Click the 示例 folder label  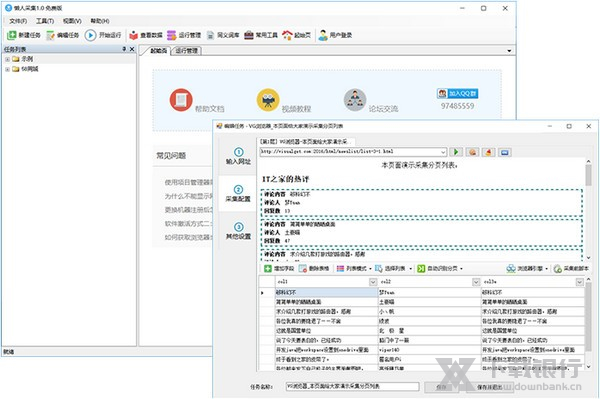27,59
